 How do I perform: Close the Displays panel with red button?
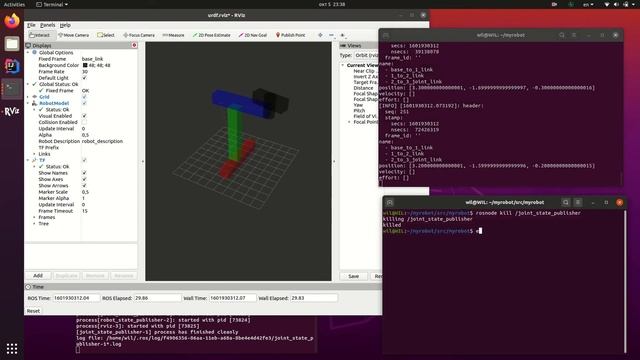tap(134, 45)
